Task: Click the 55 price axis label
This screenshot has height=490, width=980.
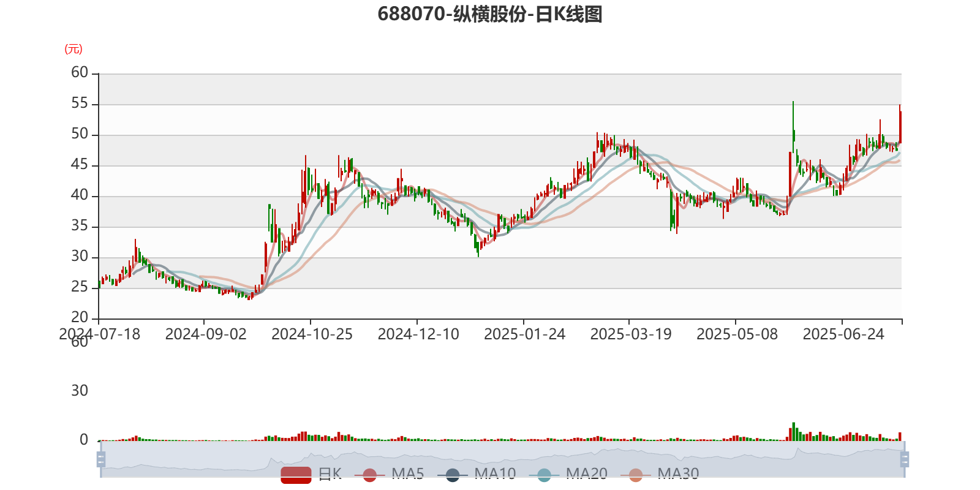Action: click(80, 104)
